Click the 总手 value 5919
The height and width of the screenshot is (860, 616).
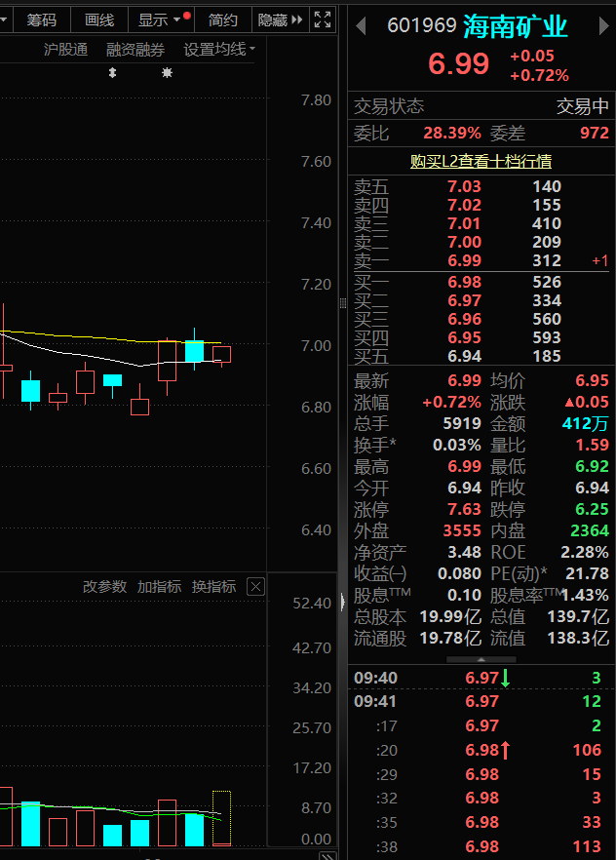tap(462, 423)
